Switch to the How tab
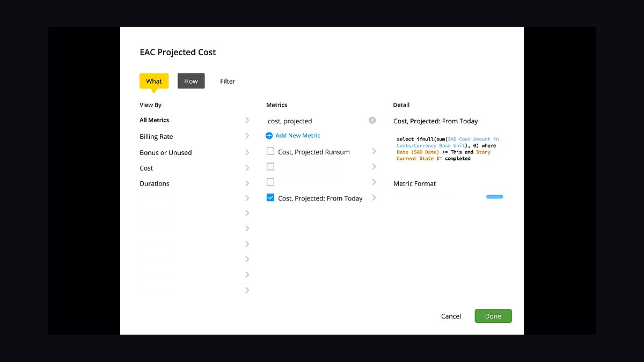 tap(191, 81)
